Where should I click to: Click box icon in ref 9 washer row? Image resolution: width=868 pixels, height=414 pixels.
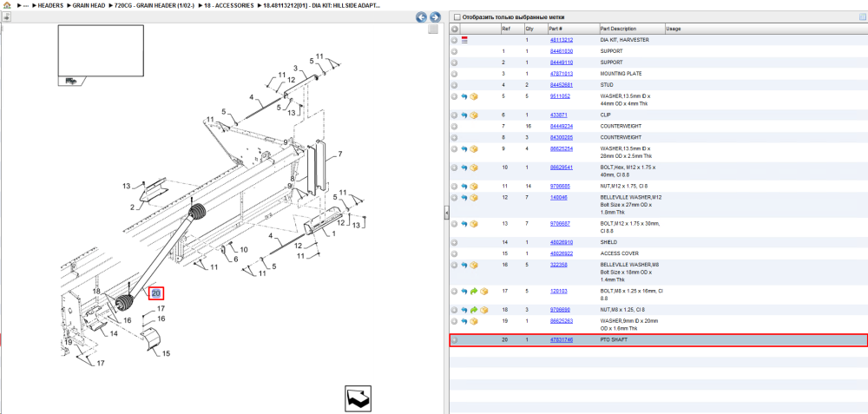click(x=474, y=149)
